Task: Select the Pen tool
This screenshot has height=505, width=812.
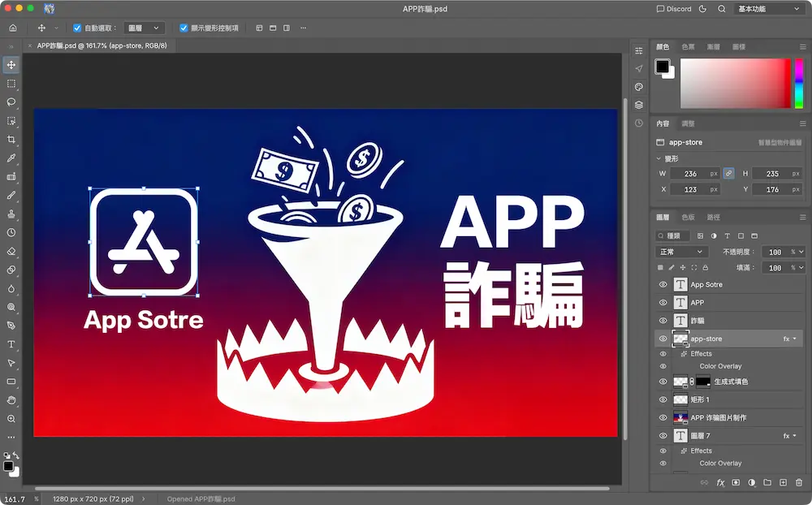Action: pyautogui.click(x=11, y=326)
